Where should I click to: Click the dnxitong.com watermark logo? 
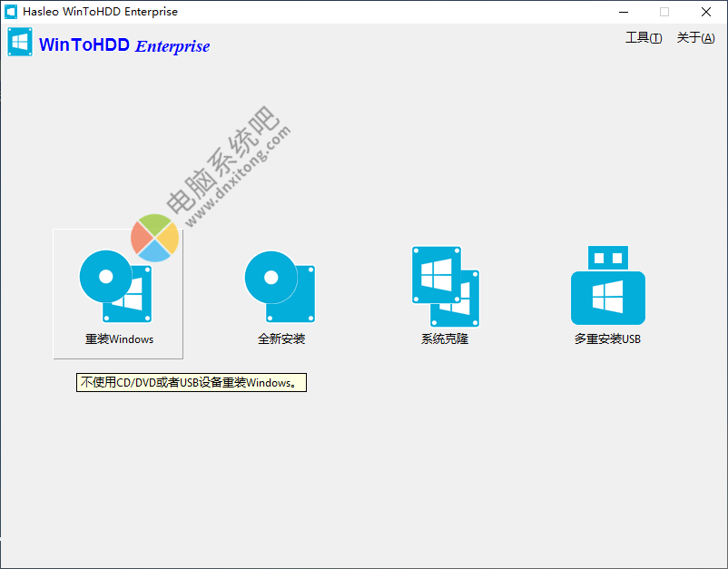154,238
